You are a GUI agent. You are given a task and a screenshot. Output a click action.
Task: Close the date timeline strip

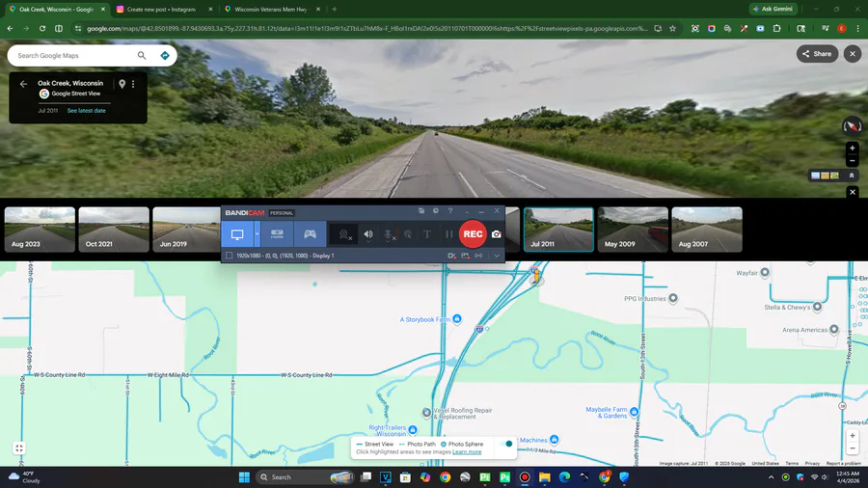tap(853, 192)
